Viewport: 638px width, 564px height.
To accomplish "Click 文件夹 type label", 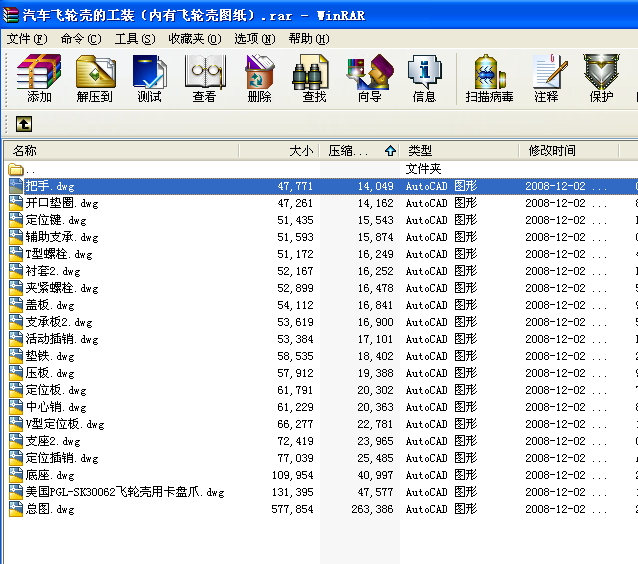I will click(x=423, y=168).
